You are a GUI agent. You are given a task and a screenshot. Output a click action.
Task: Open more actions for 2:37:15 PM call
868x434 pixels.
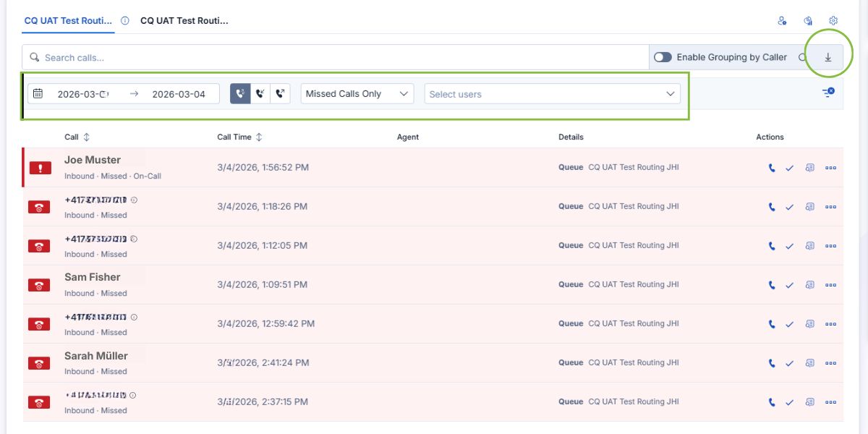[x=830, y=402]
